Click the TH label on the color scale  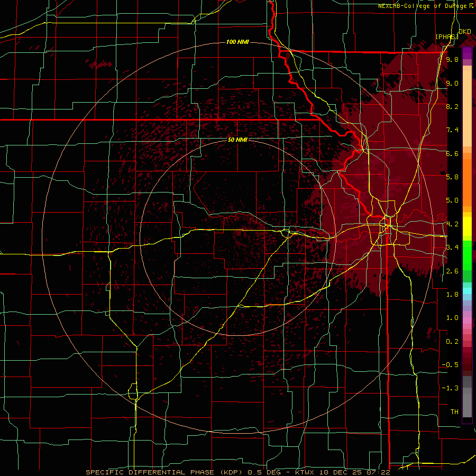[454, 412]
